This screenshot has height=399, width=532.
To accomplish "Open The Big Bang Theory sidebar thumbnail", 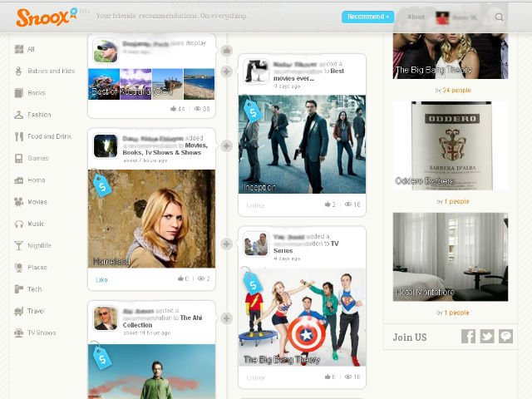I will pos(451,56).
